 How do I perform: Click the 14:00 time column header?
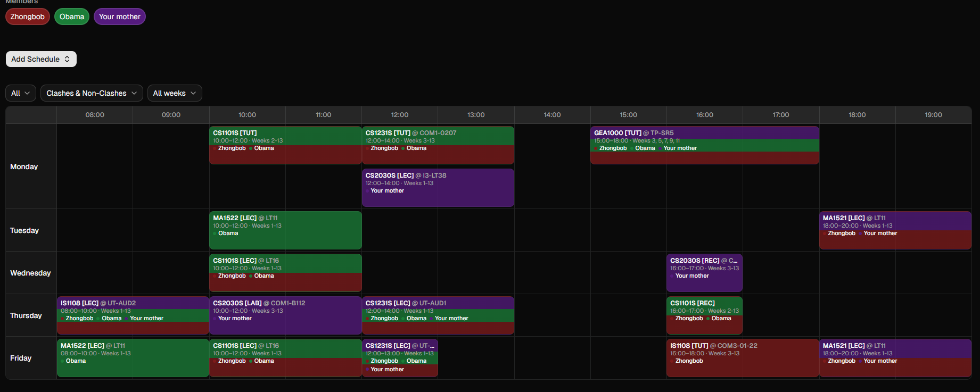click(x=553, y=115)
